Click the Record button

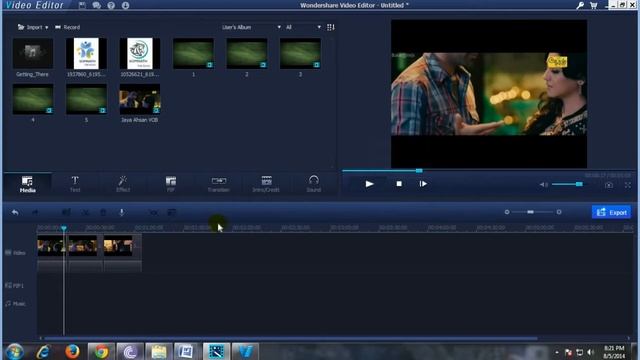[68, 27]
